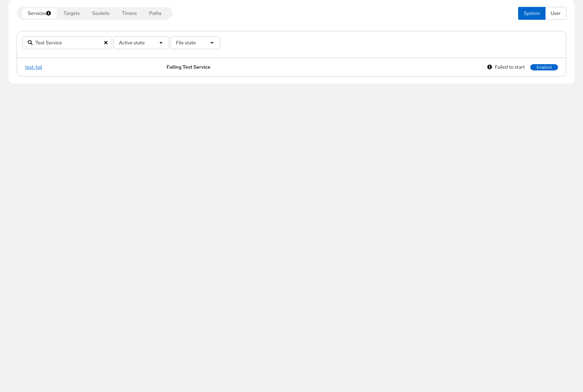Click the Failed to start status text
Image resolution: width=583 pixels, height=392 pixels.
pyautogui.click(x=510, y=67)
